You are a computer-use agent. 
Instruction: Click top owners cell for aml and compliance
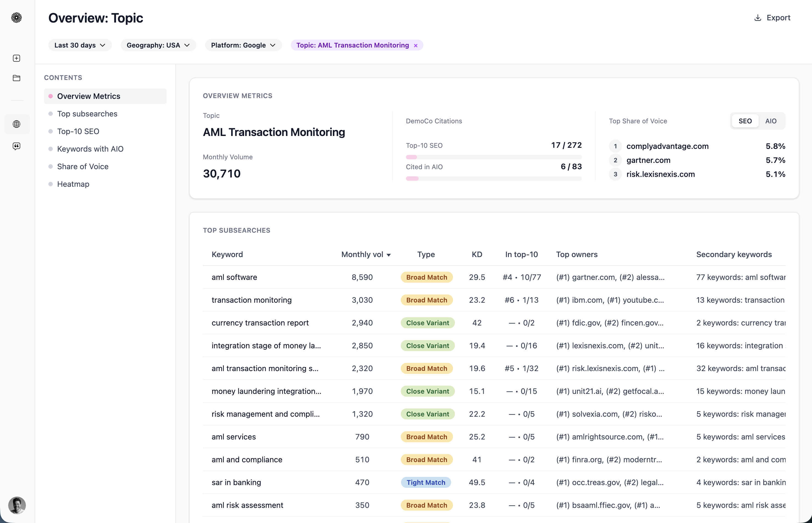[609, 460]
